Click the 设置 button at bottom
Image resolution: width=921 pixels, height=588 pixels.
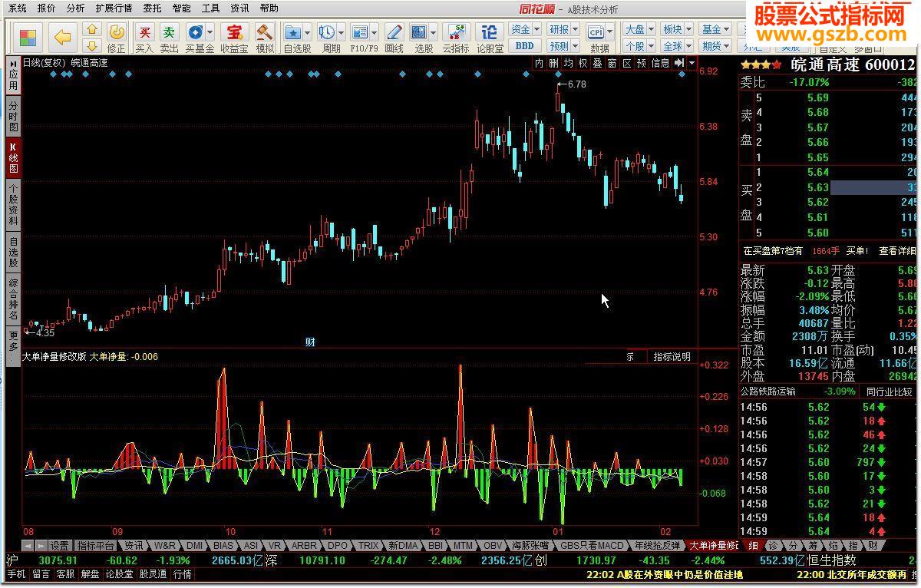pyautogui.click(x=59, y=545)
